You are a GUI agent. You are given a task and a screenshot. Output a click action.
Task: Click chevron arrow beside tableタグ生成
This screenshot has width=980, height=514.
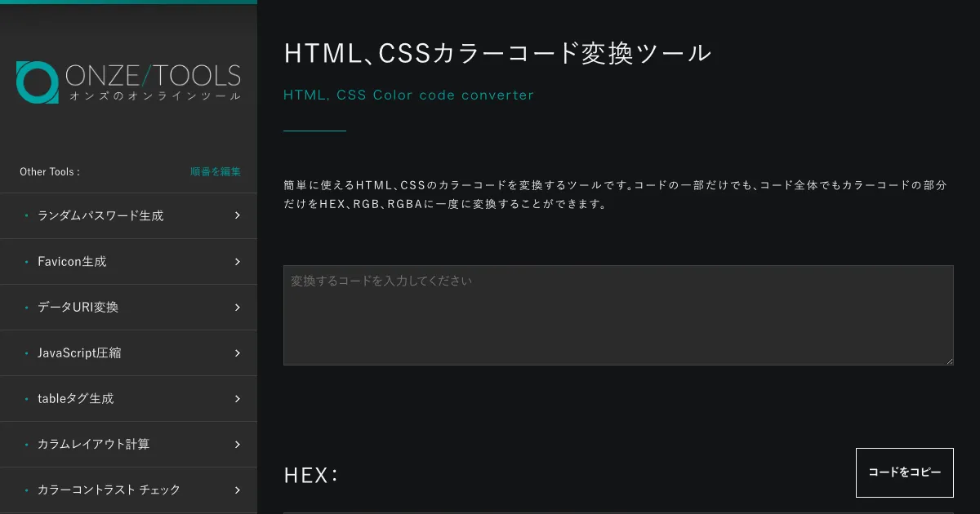point(238,399)
